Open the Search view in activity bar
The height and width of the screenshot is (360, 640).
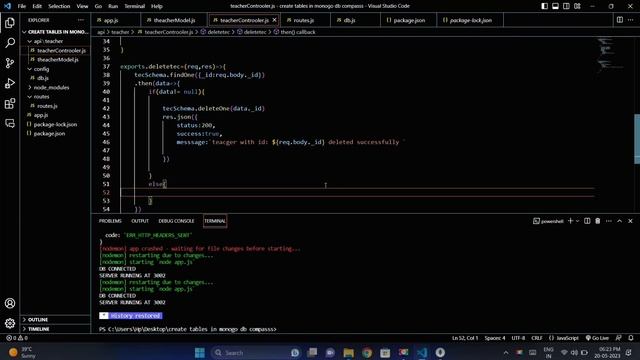pyautogui.click(x=10, y=42)
